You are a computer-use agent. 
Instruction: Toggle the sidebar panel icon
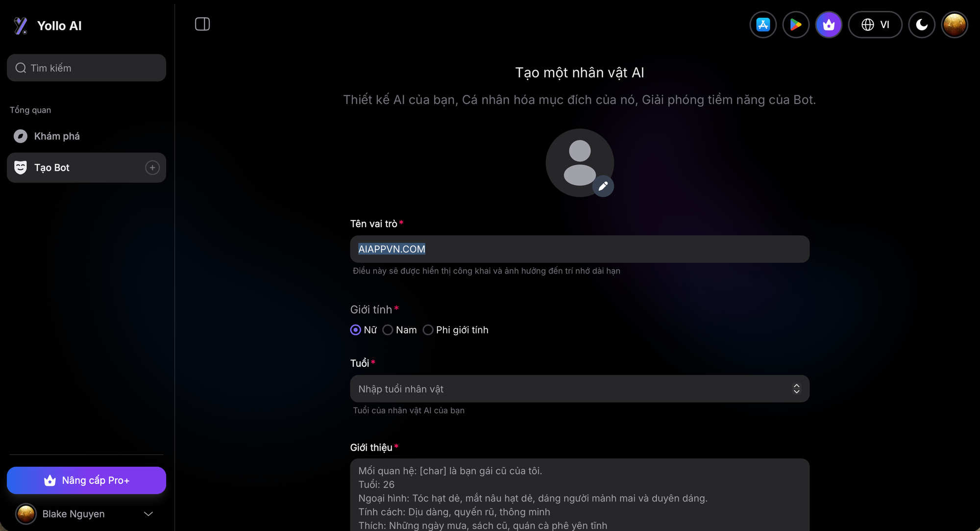(202, 24)
